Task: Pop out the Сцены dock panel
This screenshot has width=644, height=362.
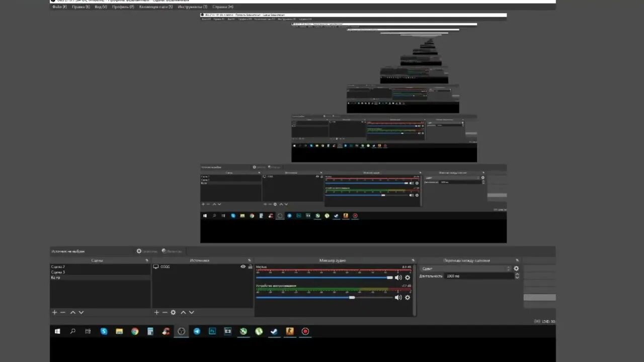Action: click(147, 260)
